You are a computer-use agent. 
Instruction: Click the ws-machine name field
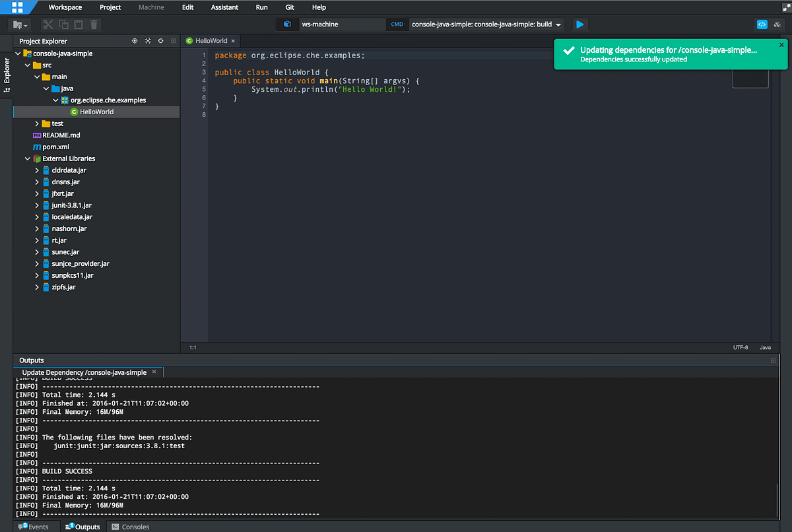(342, 23)
